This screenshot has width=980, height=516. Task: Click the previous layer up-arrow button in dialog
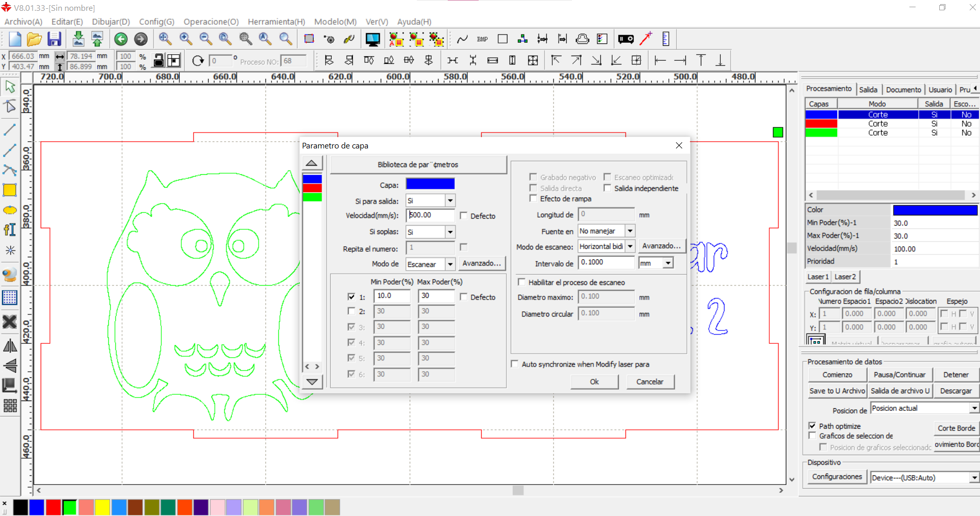point(312,163)
